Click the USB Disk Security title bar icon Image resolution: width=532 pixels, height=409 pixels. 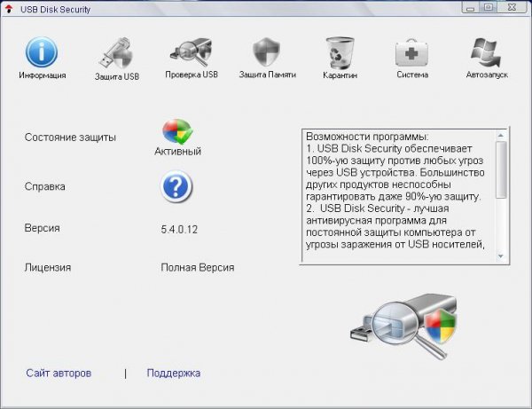(x=9, y=9)
